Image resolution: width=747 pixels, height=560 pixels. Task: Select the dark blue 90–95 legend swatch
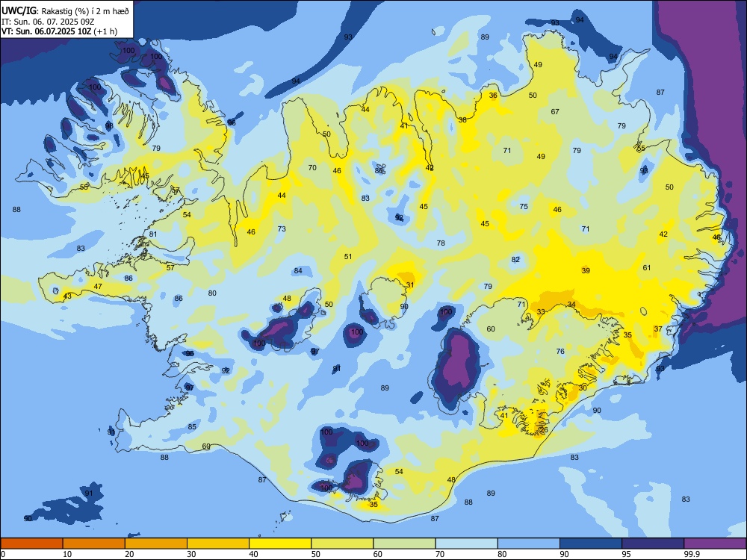point(591,544)
